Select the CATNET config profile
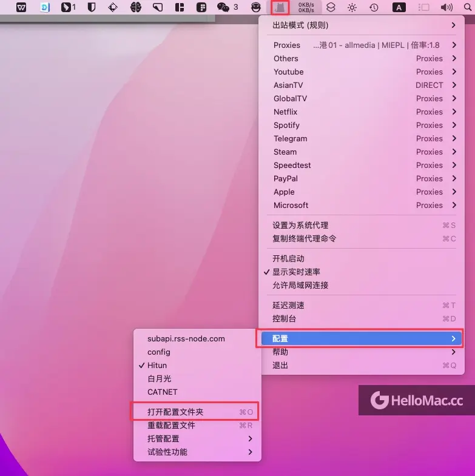This screenshot has height=476, width=475. 197,392
